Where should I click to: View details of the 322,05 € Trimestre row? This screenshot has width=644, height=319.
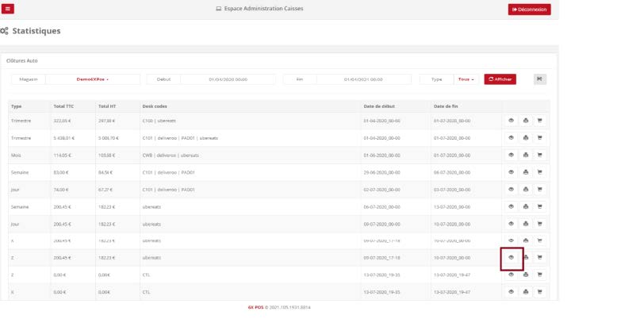pos(512,121)
